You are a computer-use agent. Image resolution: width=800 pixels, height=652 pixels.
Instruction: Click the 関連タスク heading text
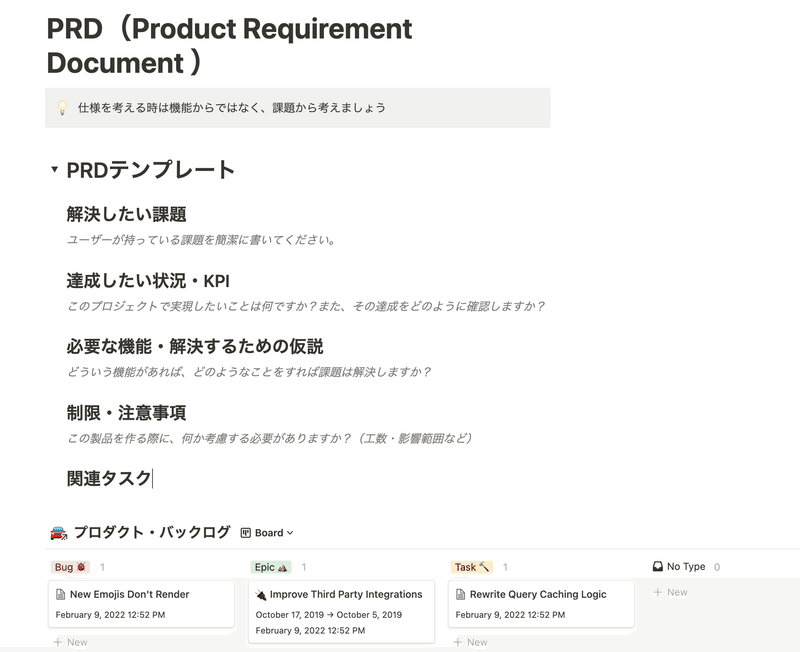[109, 479]
